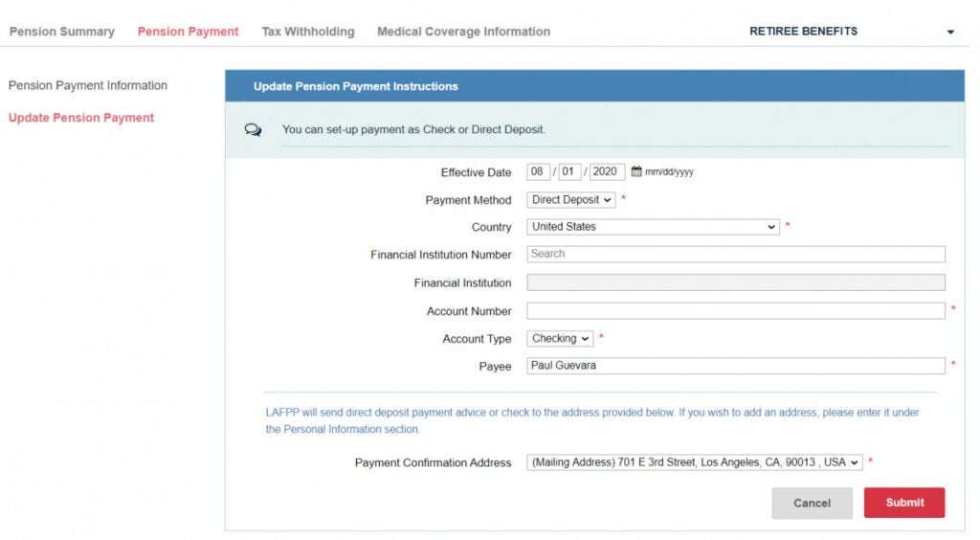
Task: Click the Financial Institution Number search field
Action: (735, 255)
